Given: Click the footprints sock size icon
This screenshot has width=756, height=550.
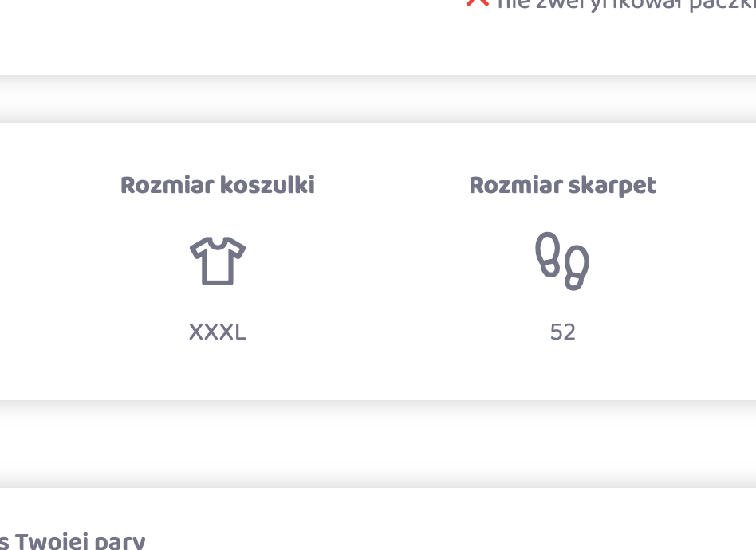Looking at the screenshot, I should pos(562,261).
